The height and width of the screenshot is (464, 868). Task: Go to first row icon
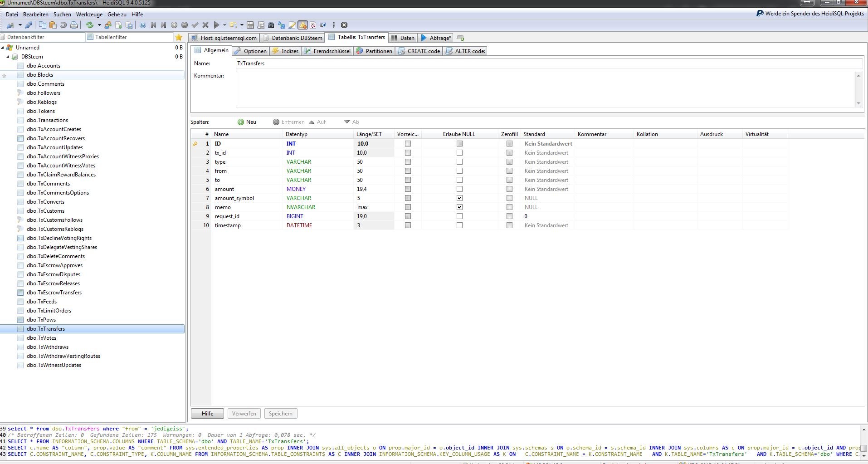tap(153, 25)
